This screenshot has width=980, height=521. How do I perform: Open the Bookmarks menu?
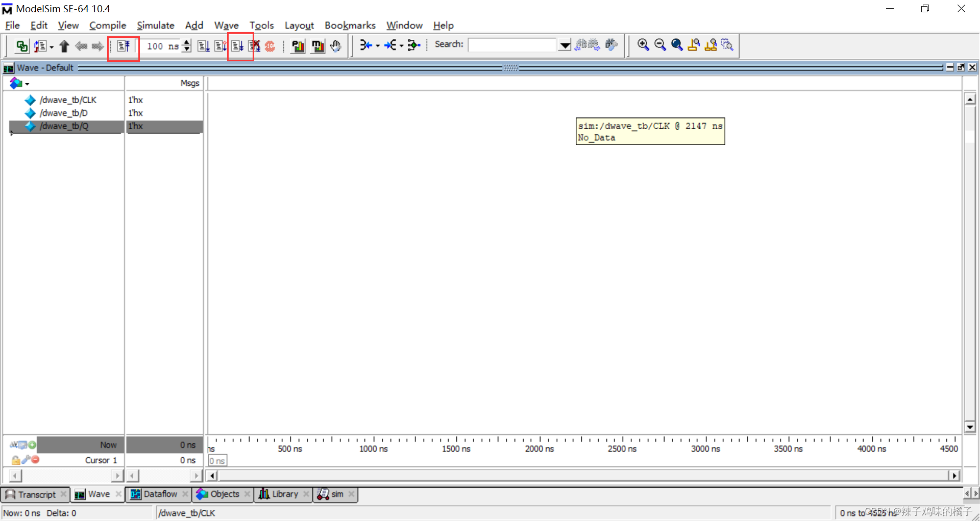(x=350, y=25)
